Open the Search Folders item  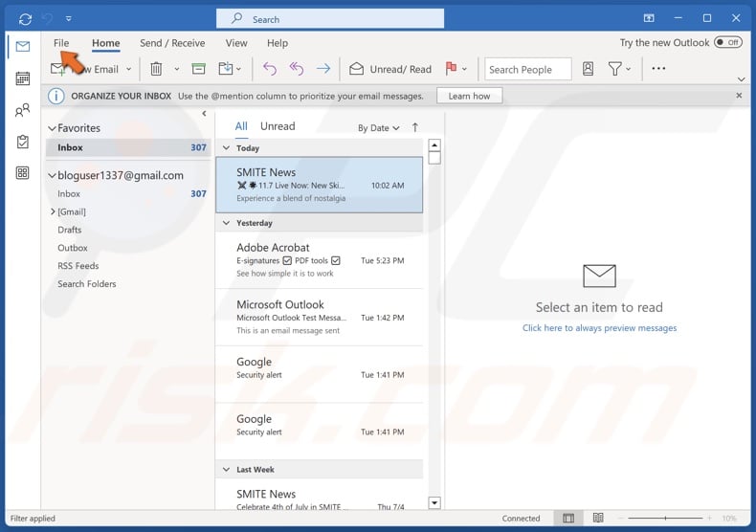click(87, 284)
